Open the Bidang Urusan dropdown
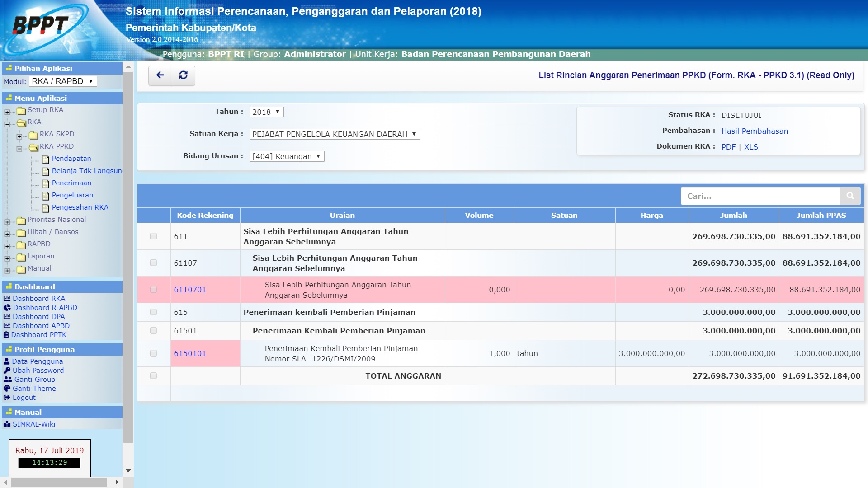 (287, 156)
